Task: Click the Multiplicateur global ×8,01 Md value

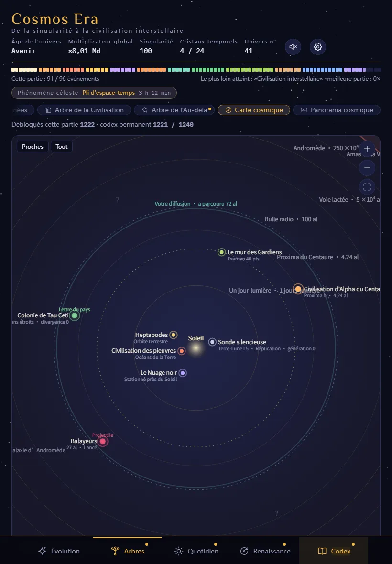Action: pyautogui.click(x=85, y=51)
